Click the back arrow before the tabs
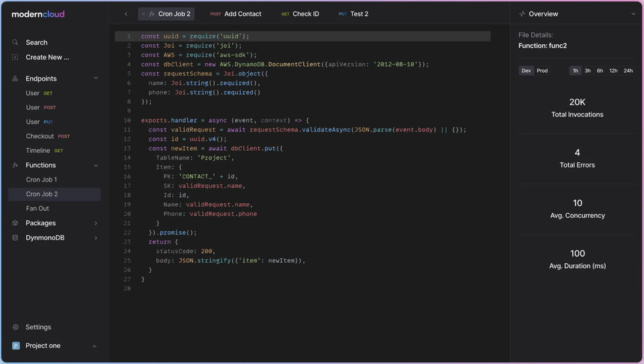The height and width of the screenshot is (364, 644). tap(126, 14)
